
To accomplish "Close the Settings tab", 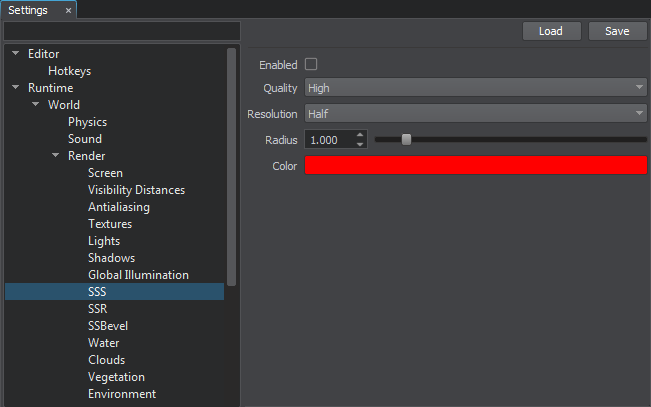I will point(68,10).
